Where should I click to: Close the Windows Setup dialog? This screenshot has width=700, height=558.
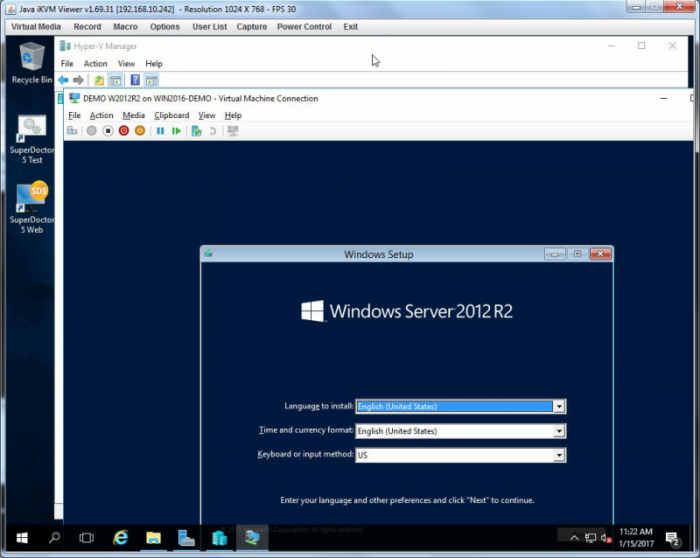pos(600,254)
